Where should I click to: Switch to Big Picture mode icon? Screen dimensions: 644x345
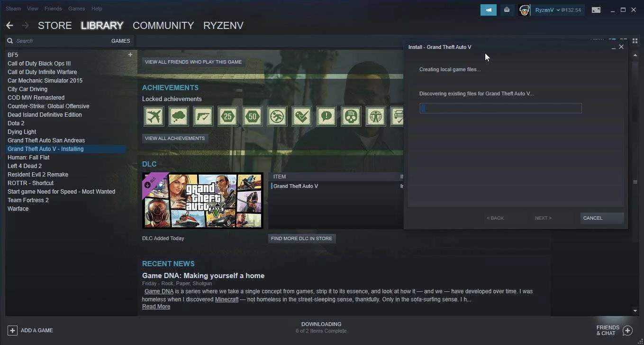pyautogui.click(x=596, y=10)
